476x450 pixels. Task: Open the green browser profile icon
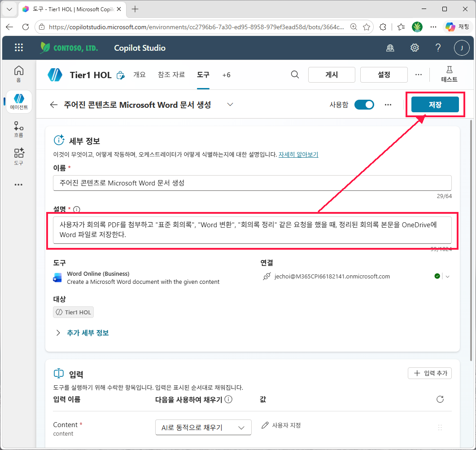tap(417, 27)
